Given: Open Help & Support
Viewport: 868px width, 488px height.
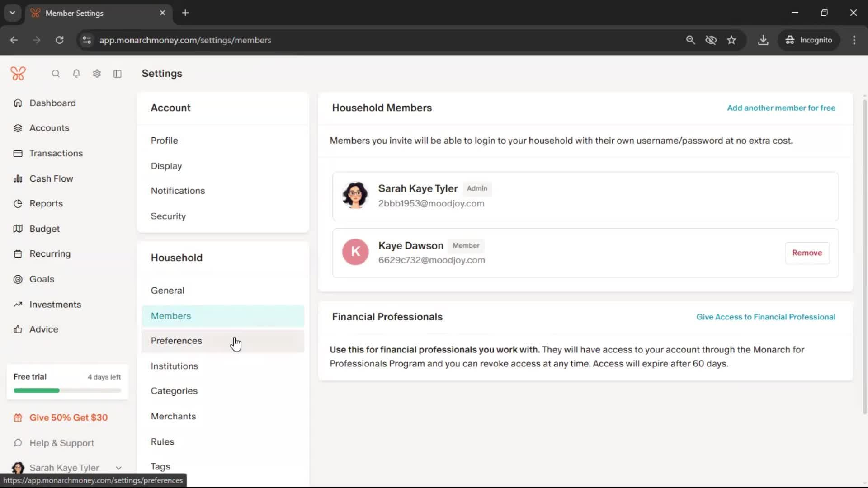Looking at the screenshot, I should point(61,443).
